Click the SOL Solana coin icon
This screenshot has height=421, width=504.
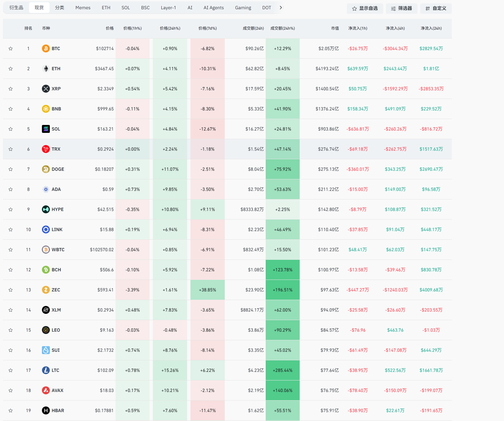point(46,129)
